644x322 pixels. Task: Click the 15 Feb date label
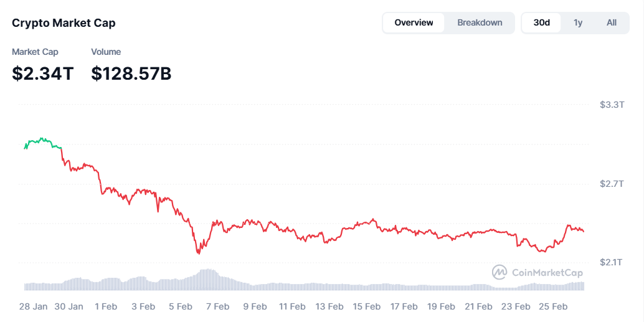pos(367,306)
